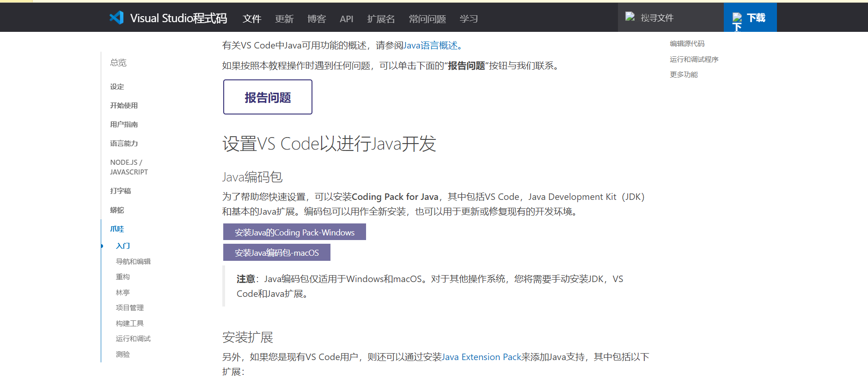Go to 博客 in top navigation
This screenshot has height=385, width=868.
coord(317,18)
